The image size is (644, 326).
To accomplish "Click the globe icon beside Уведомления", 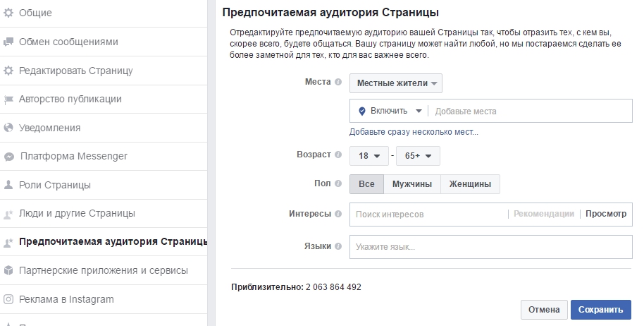I will point(8,128).
